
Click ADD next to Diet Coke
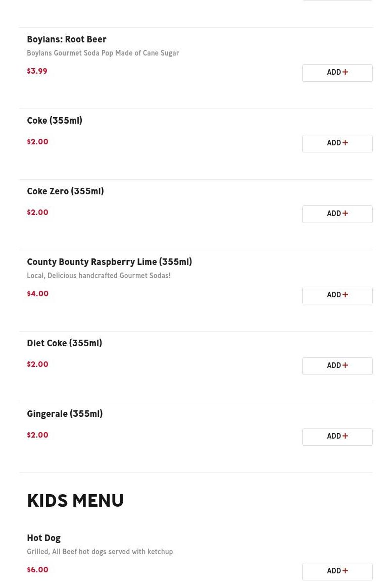337,366
